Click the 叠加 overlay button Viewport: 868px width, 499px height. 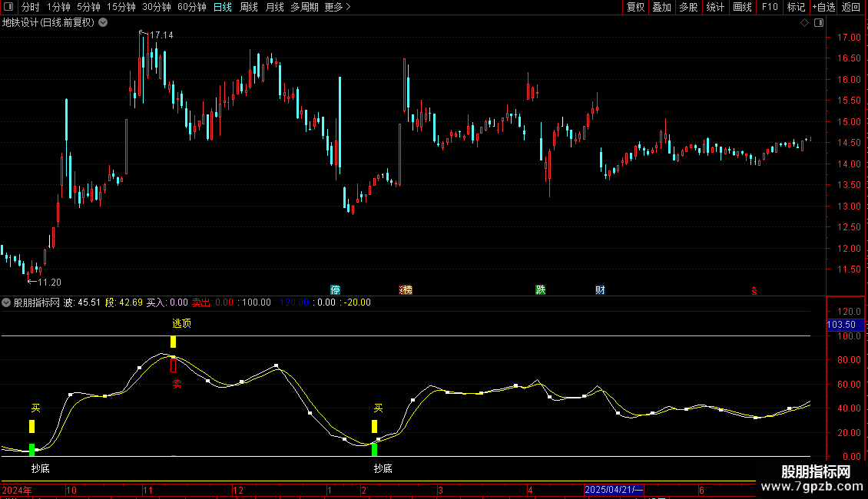click(x=662, y=7)
